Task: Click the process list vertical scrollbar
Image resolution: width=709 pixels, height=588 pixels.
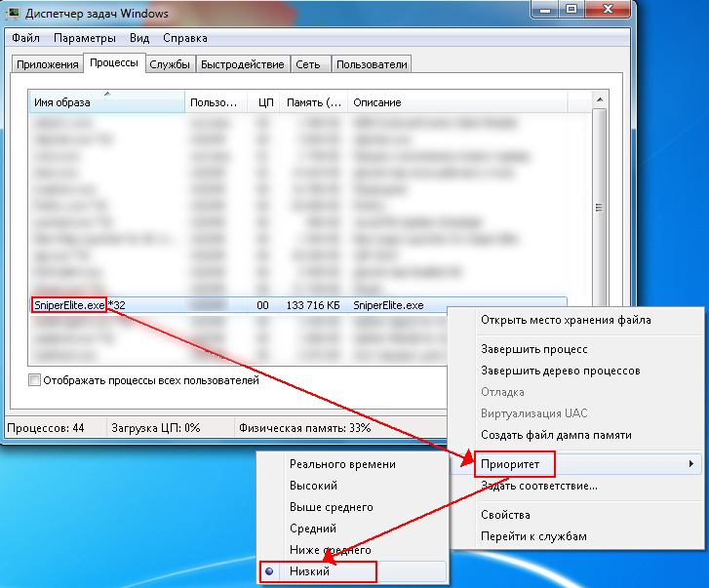Action: click(x=600, y=207)
